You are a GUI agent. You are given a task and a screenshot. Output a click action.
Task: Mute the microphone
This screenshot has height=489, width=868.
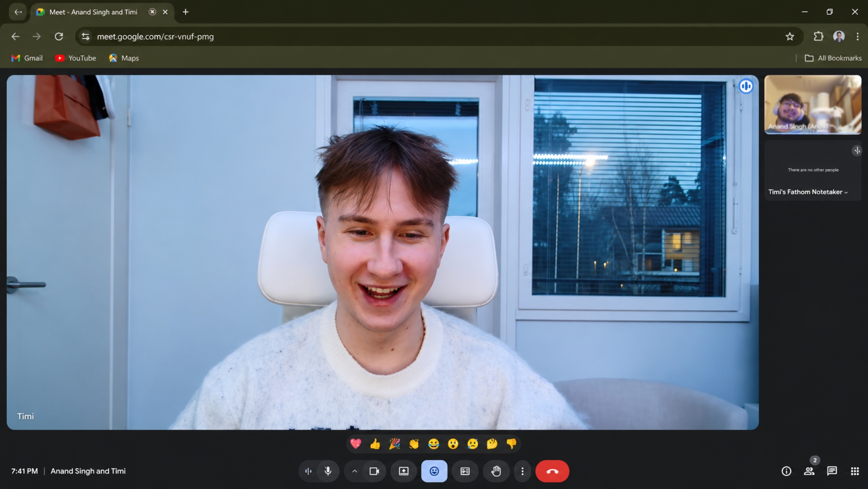pyautogui.click(x=328, y=471)
